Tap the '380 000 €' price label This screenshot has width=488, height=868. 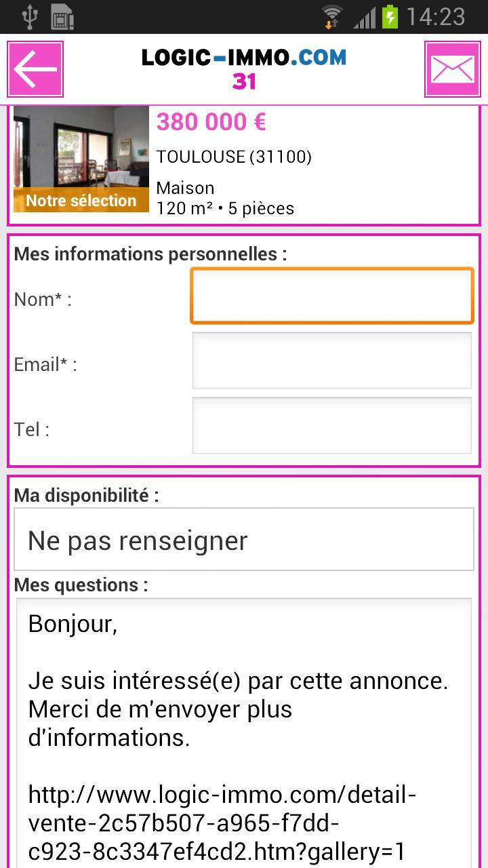pos(210,122)
